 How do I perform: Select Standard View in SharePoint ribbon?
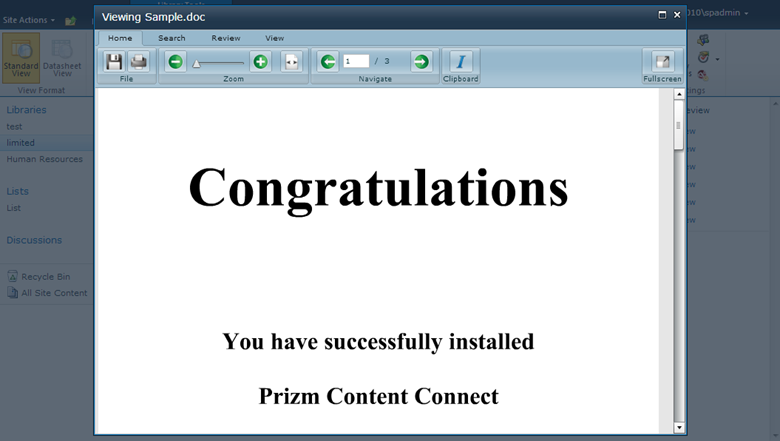point(21,58)
